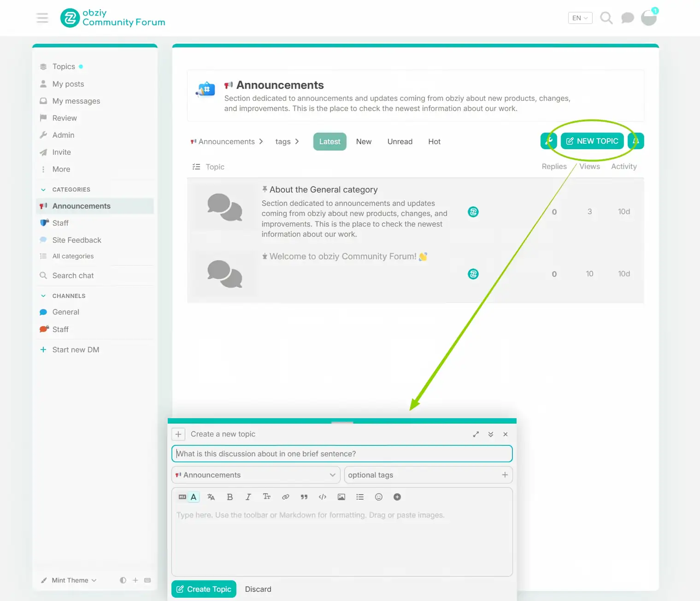Open the About the General category topic

click(x=324, y=190)
